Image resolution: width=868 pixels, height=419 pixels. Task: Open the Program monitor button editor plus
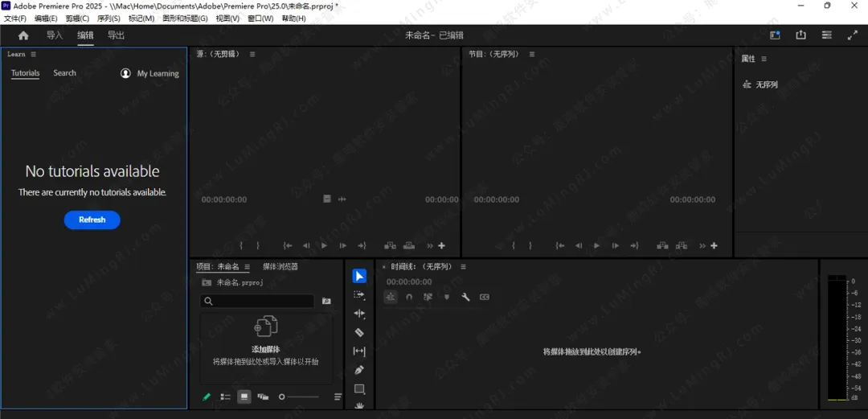coord(714,245)
